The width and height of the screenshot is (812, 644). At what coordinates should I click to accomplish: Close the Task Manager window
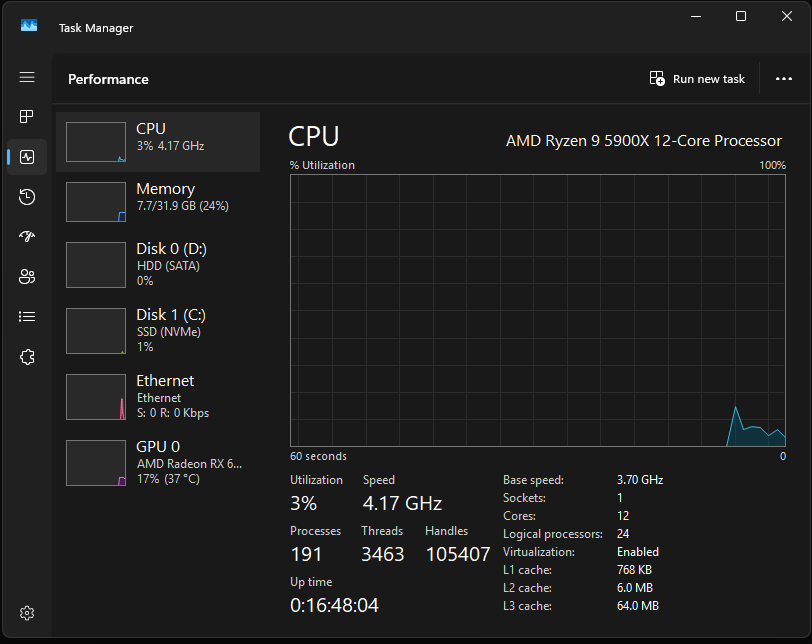pos(787,17)
